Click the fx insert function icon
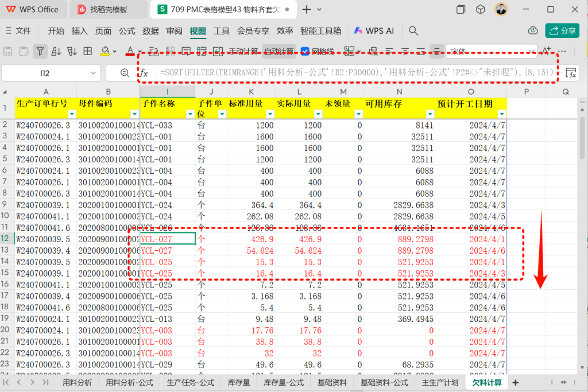The image size is (588, 392). (x=144, y=73)
